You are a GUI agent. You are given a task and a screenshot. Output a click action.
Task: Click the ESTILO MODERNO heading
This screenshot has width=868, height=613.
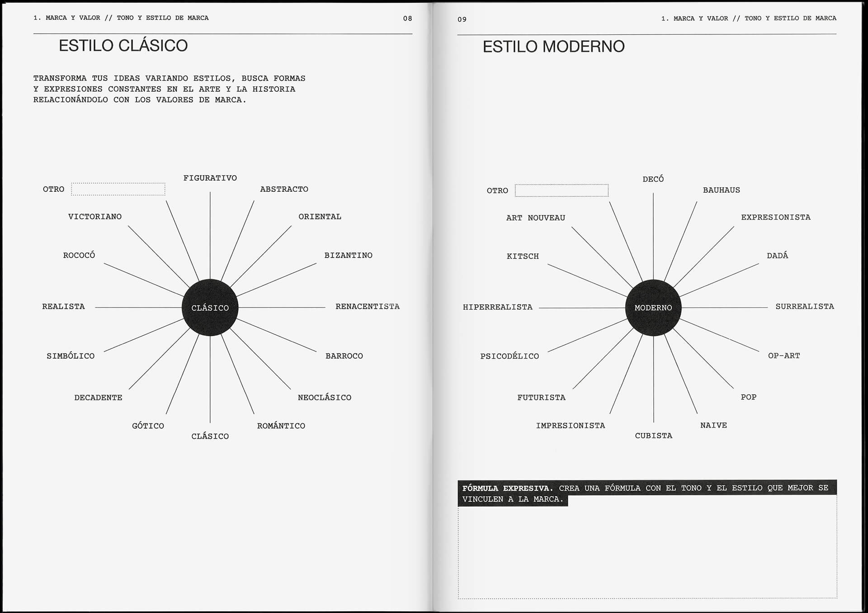[554, 47]
